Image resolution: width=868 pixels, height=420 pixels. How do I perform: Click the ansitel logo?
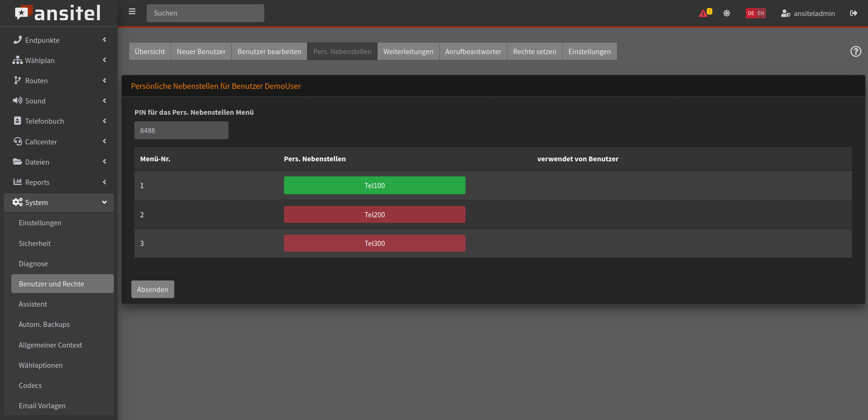(x=58, y=13)
